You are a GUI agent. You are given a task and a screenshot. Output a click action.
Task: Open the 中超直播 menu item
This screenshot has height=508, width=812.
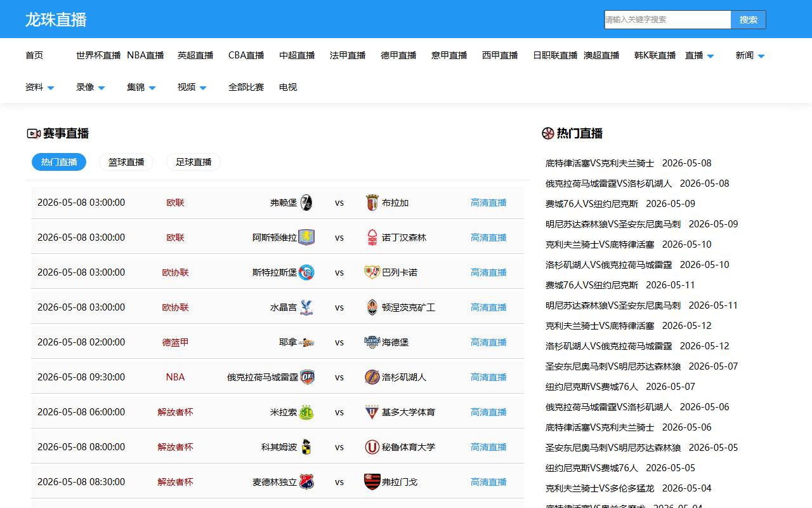297,56
